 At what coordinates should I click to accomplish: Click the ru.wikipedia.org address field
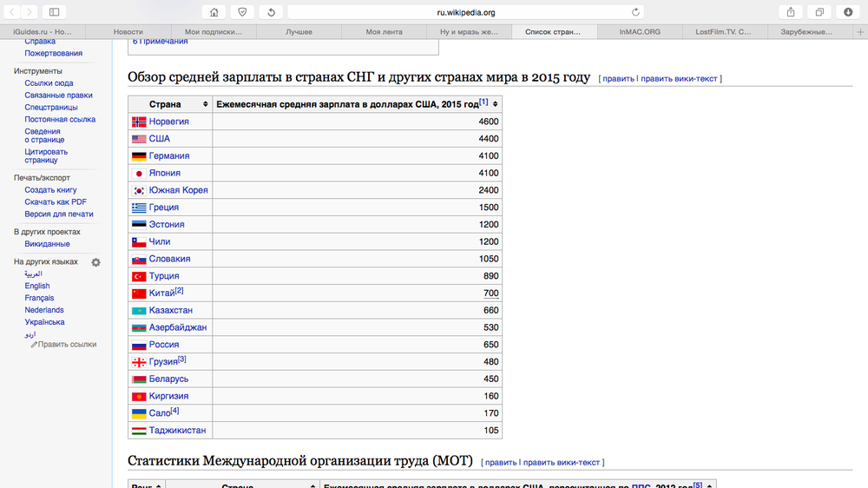click(465, 12)
